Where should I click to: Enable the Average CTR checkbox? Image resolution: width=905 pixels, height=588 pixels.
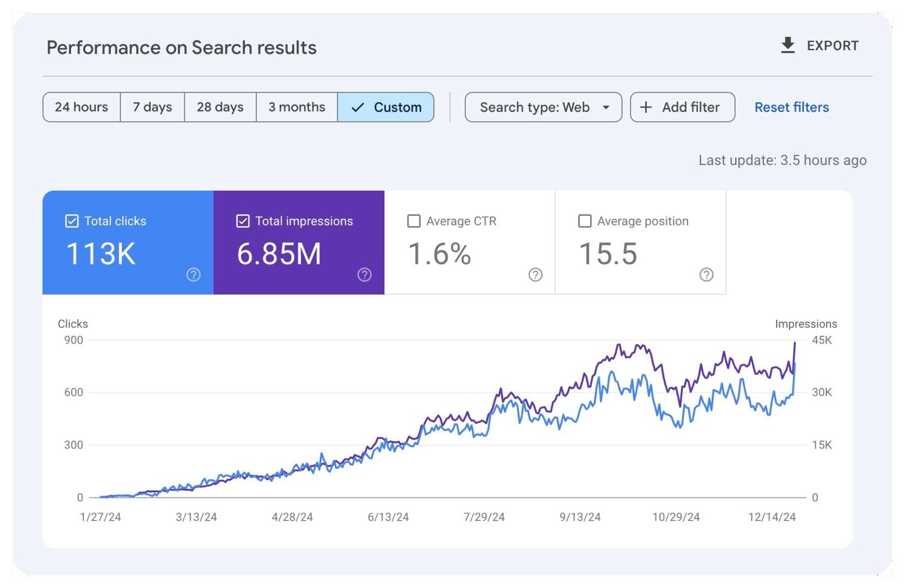[x=414, y=221]
